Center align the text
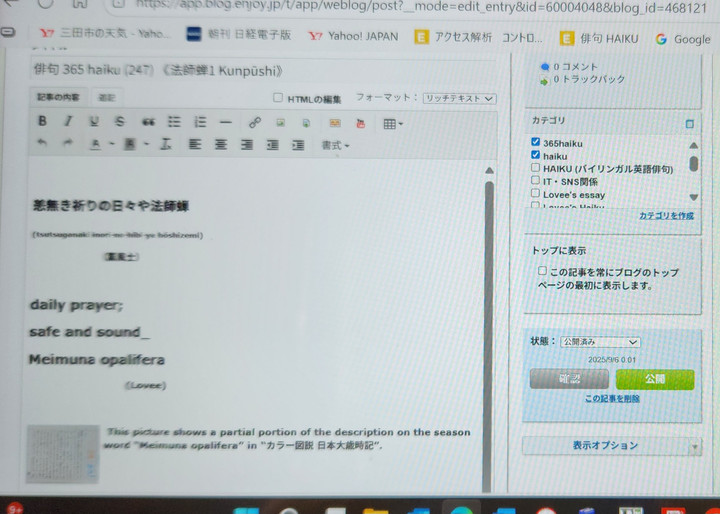Image resolution: width=720 pixels, height=514 pixels. click(x=220, y=145)
